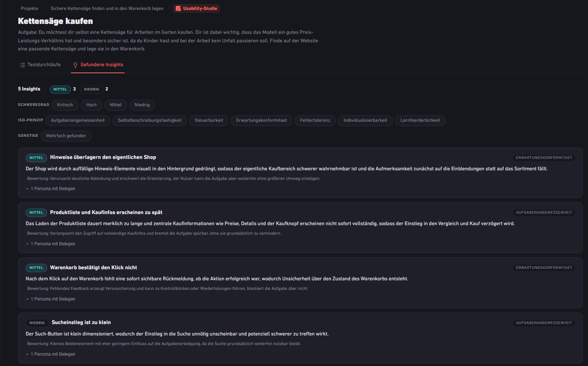This screenshot has height=366, width=588.
Task: Click the lightbulb icon of Gefundene Insights
Action: tap(75, 65)
